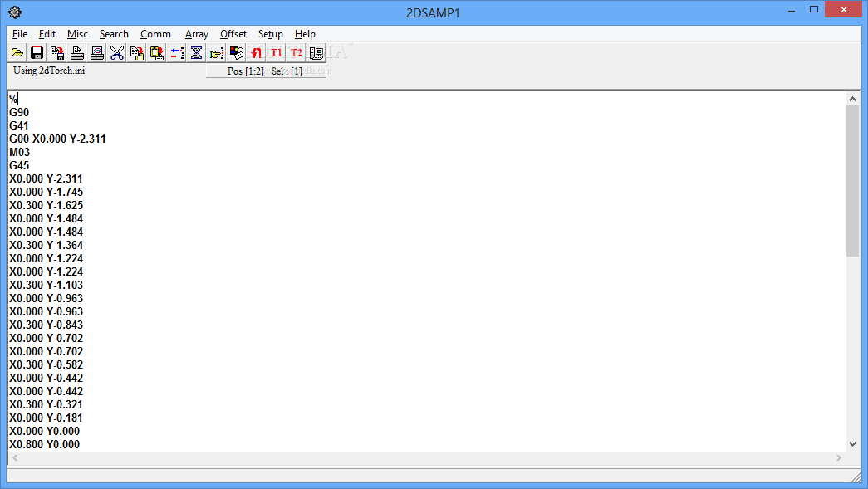868x489 pixels.
Task: Close the 2DSAMP1 window
Action: tap(843, 9)
